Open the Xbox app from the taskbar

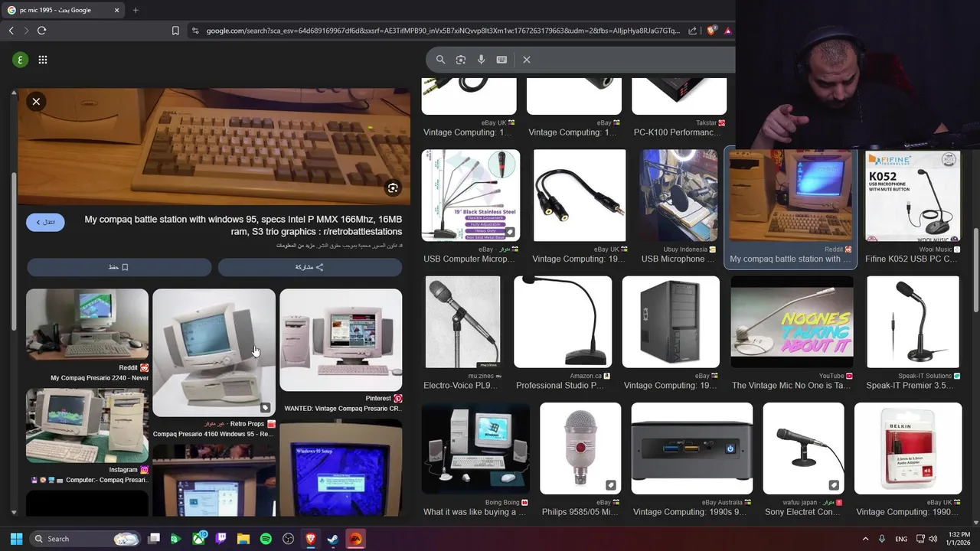point(198,539)
